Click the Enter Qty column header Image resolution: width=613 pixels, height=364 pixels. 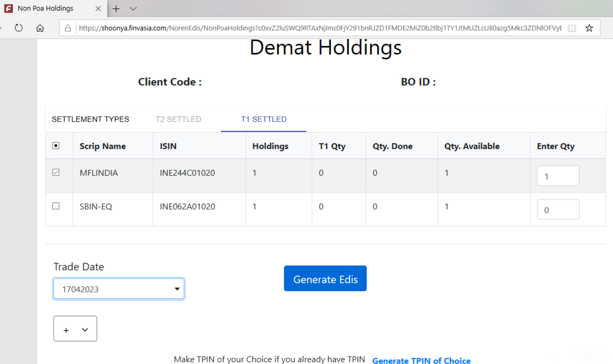pos(556,146)
